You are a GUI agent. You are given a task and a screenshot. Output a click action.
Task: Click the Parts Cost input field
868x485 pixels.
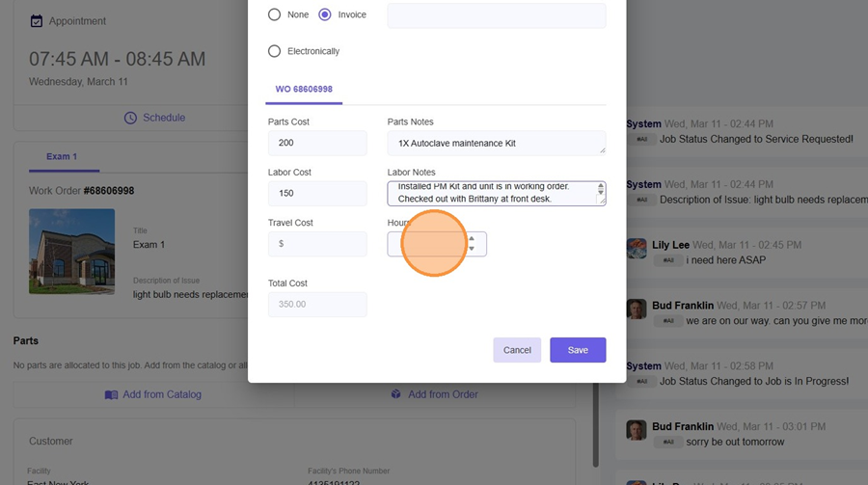[317, 144]
